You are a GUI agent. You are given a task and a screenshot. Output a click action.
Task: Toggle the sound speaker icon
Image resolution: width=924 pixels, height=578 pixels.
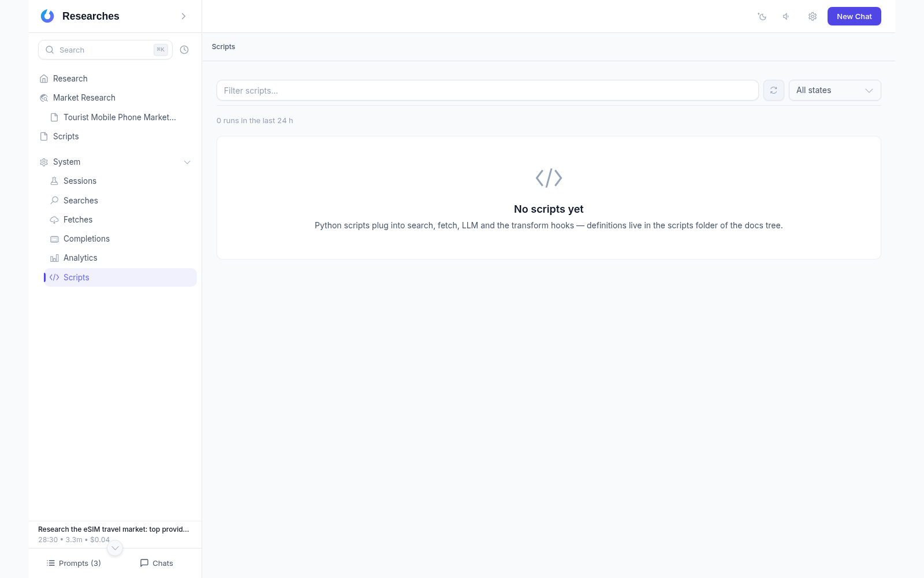coord(787,16)
